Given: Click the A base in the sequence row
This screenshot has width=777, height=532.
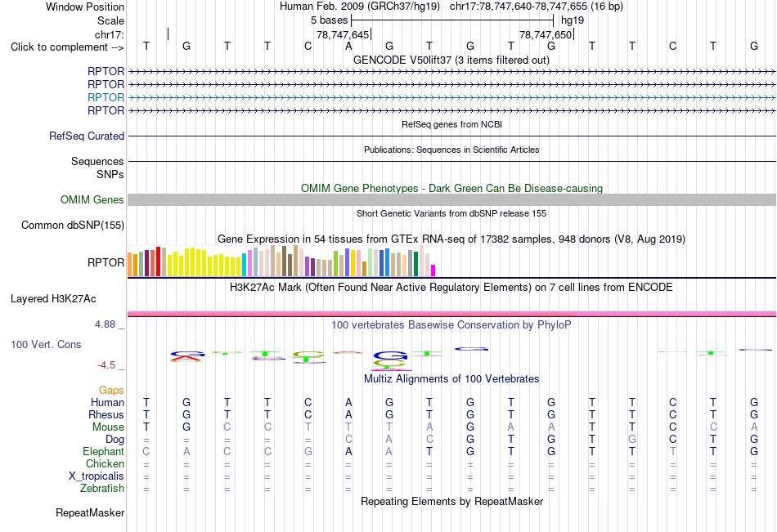Looking at the screenshot, I should 348,46.
